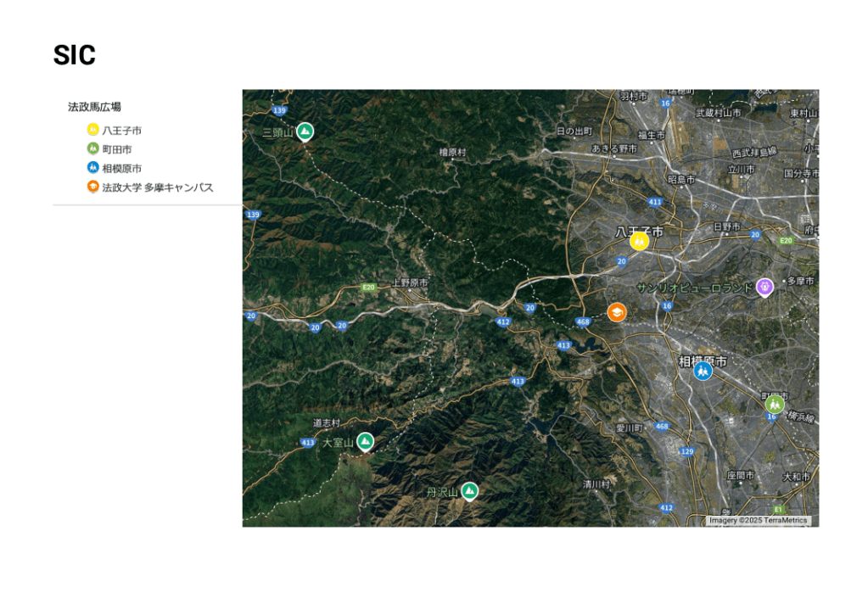This screenshot has width=868, height=615.
Task: Click the 法政馬広場 layer heading
Action: 94,107
